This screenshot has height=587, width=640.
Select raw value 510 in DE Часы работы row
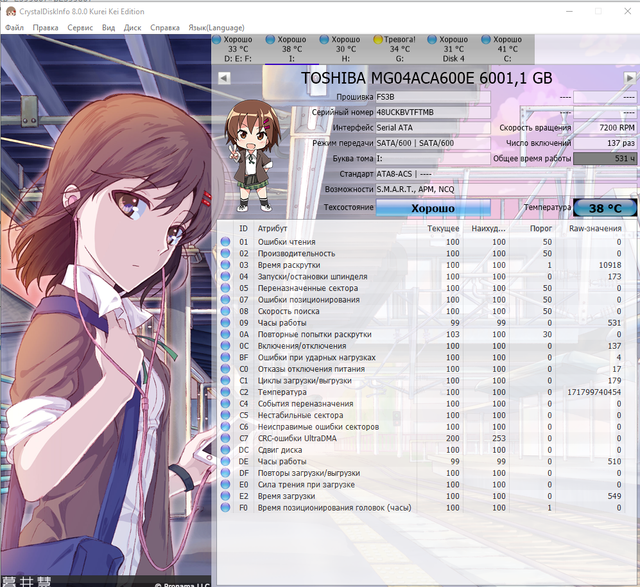(614, 461)
